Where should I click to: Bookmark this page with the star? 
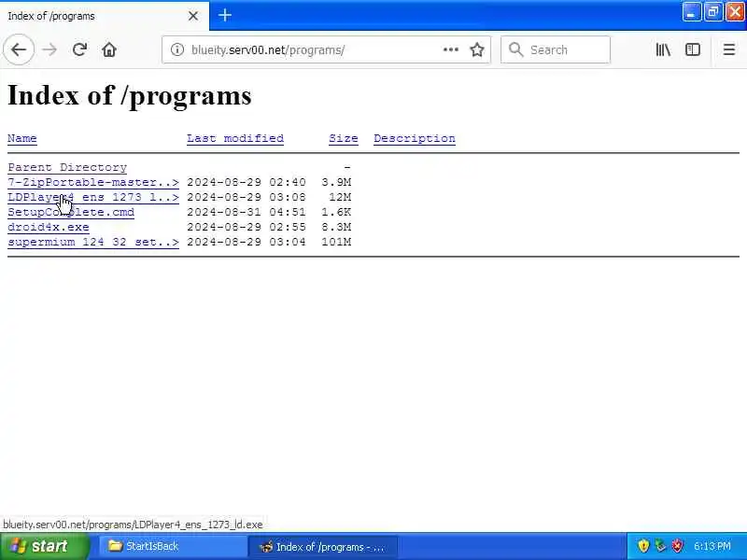pyautogui.click(x=477, y=49)
